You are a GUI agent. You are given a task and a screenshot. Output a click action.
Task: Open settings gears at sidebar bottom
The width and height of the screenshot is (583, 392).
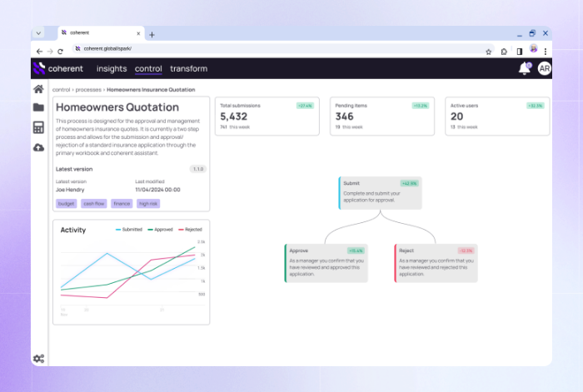tap(38, 359)
